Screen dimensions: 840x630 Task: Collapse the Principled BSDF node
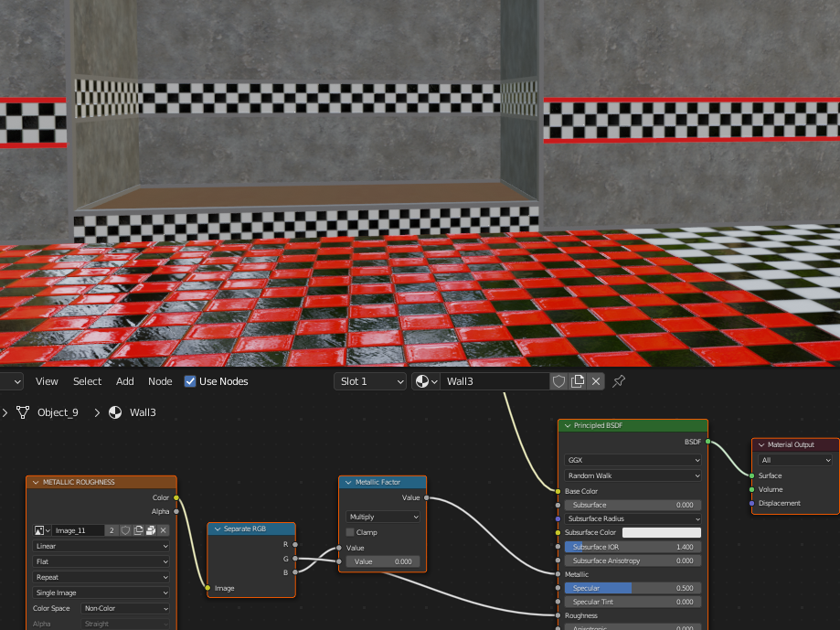pos(568,425)
